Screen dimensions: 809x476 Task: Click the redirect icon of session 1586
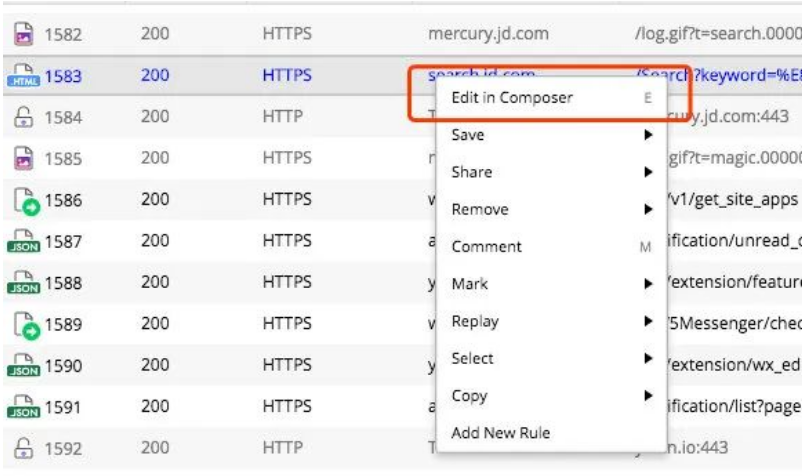[22, 200]
